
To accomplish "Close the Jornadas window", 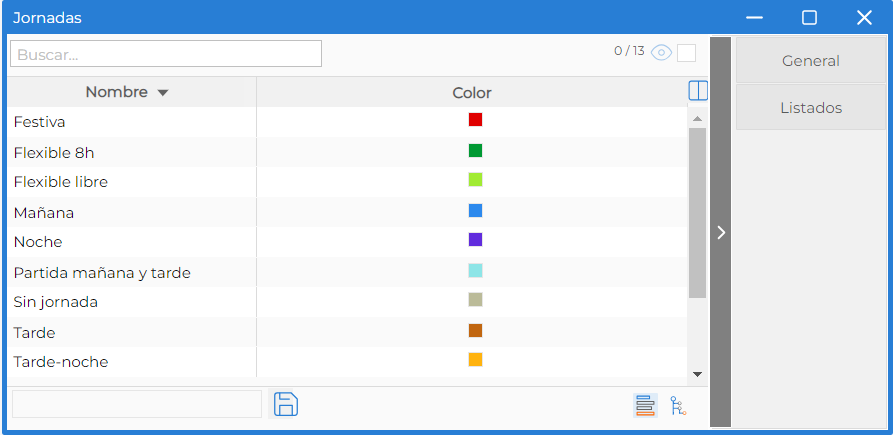I will point(865,18).
